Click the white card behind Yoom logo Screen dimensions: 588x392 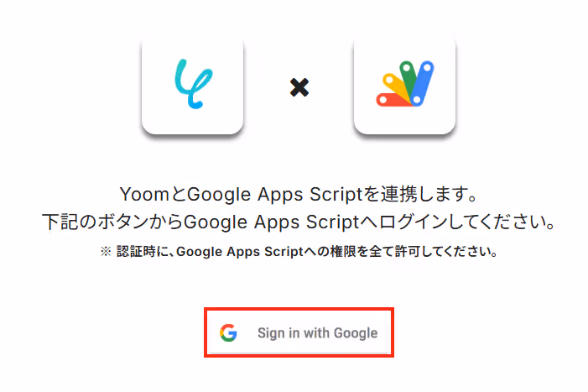[x=192, y=85]
